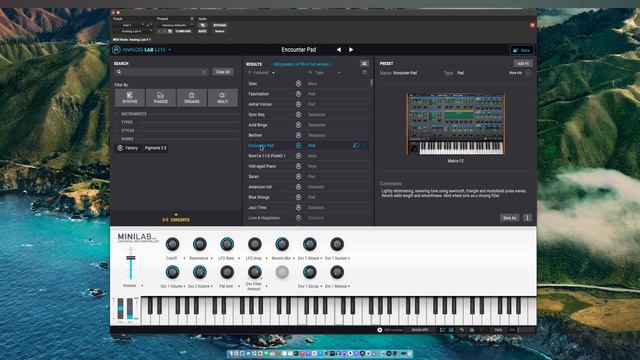Viewport: 640px width, 360px height.
Task: Click the Resonance knob
Action: [200, 244]
